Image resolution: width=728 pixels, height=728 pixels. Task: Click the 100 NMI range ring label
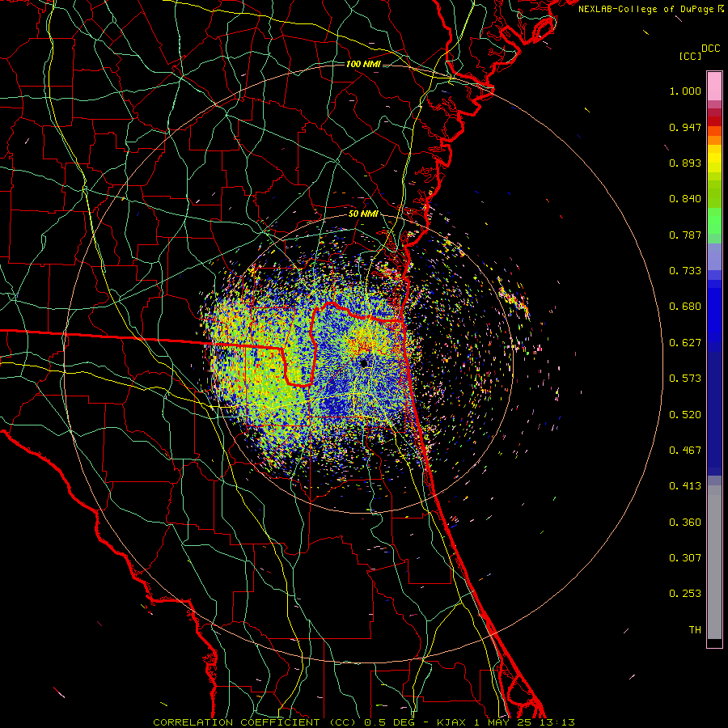[363, 64]
